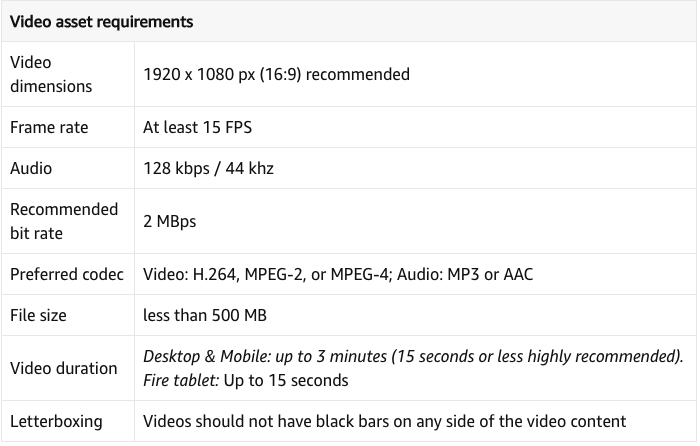Click the 'Audio: MP3 or AAC' text
Viewport: 700px width, 446px height.
(465, 275)
